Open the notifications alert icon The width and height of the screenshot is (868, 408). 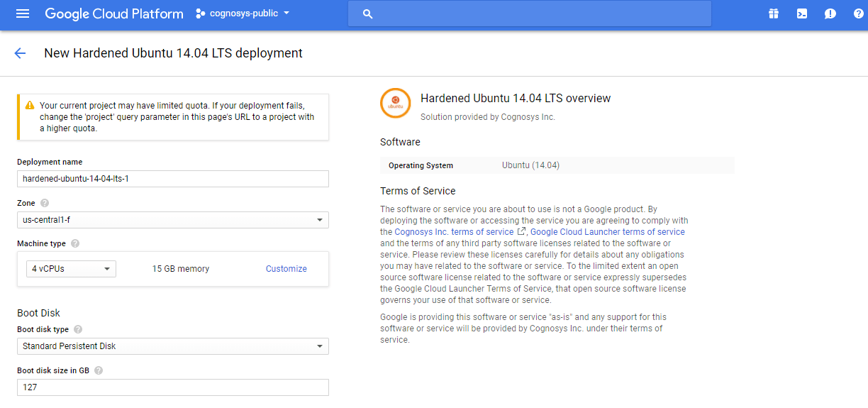tap(830, 13)
